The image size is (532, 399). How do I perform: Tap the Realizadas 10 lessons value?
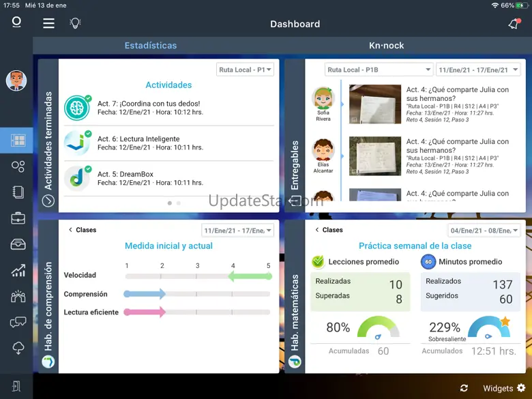click(396, 284)
